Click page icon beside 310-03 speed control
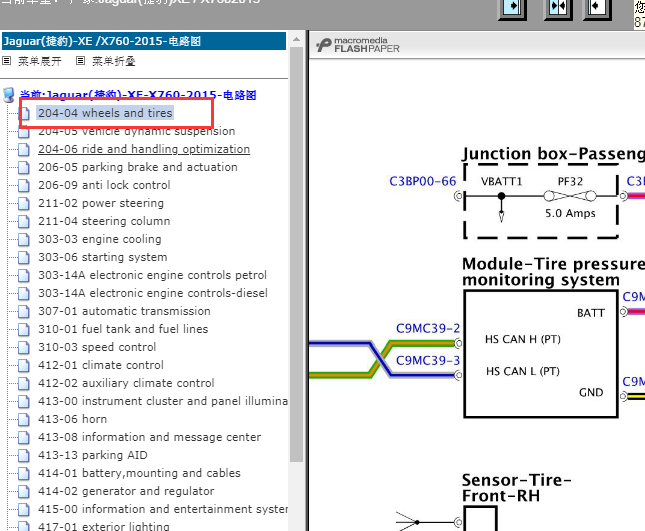Screen dimensions: 645x531 24,348
